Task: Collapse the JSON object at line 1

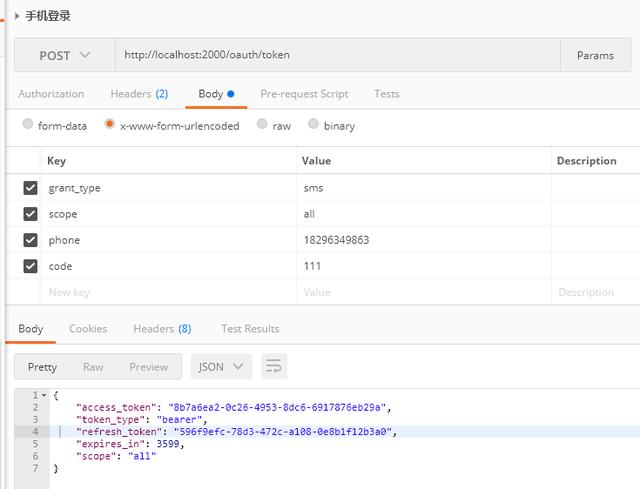Action: [x=44, y=395]
